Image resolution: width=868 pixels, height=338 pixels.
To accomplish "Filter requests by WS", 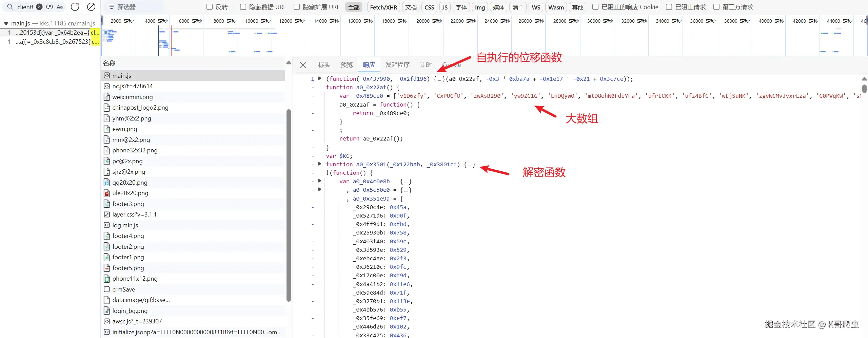I will click(x=536, y=7).
